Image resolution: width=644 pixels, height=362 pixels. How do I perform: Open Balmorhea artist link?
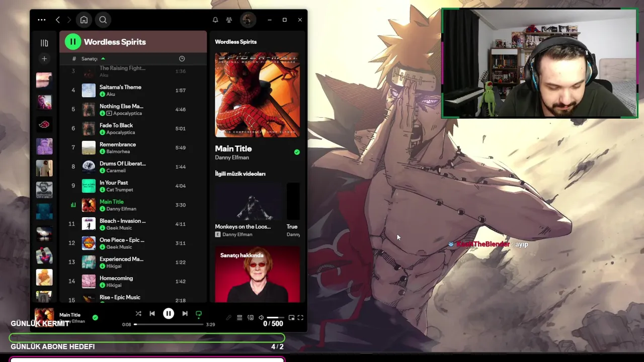118,151
